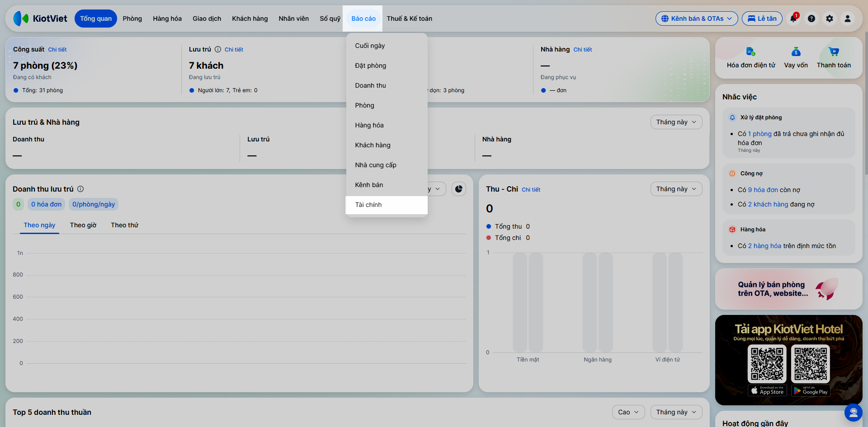Click the 1 phòng link in Nhắc việc
868x427 pixels.
click(x=760, y=134)
